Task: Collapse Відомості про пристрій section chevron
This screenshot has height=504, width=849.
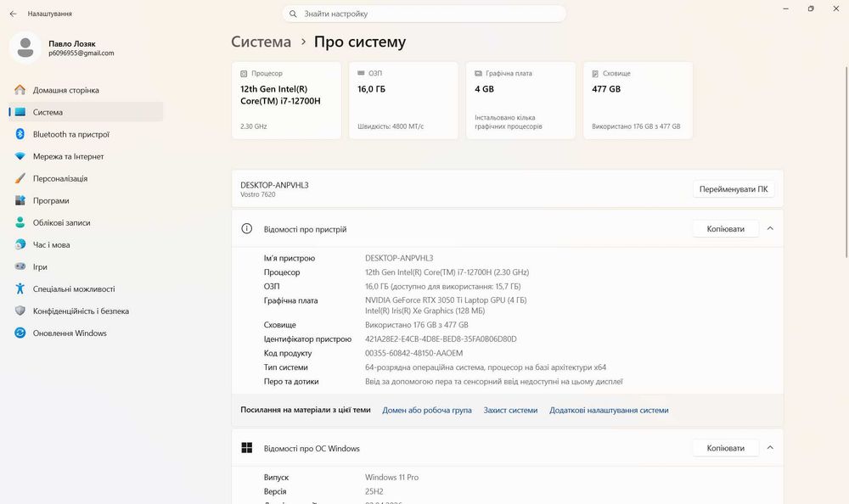Action: pyautogui.click(x=770, y=228)
